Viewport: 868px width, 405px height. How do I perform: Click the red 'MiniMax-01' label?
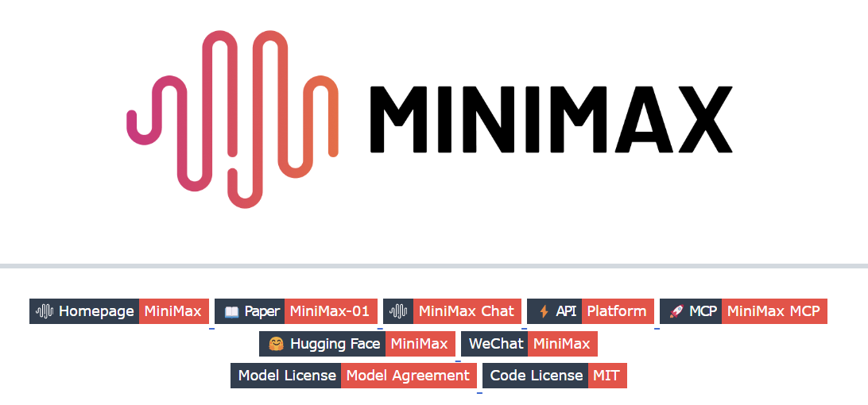tap(331, 311)
